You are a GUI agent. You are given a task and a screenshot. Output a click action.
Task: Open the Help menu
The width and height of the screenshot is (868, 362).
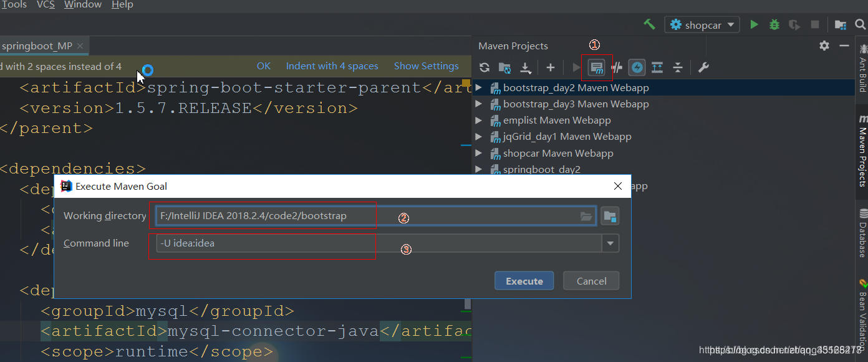tap(122, 5)
